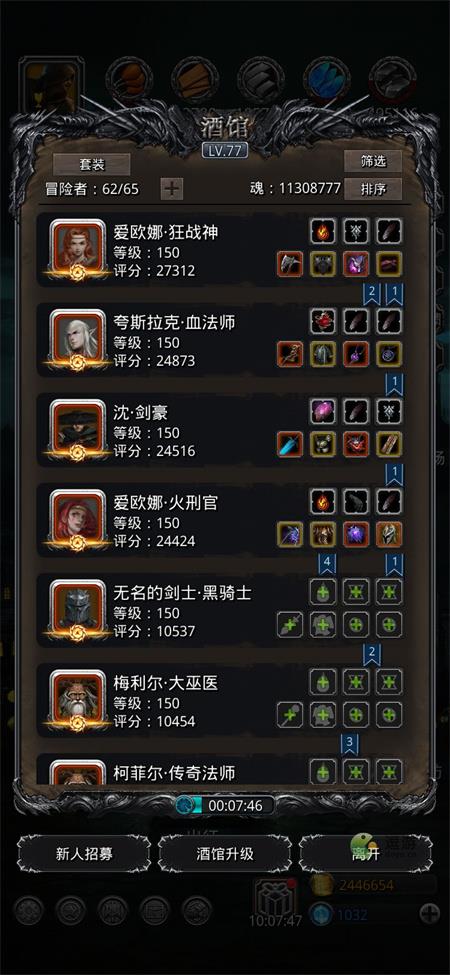Add armor to 梅利尔·大巫医 empty slot
This screenshot has height=975, width=450.
click(323, 715)
